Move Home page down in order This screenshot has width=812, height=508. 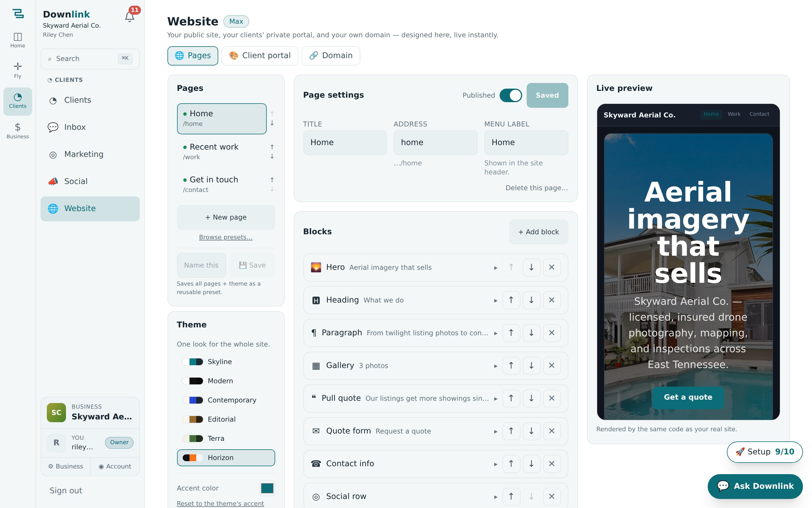[272, 123]
